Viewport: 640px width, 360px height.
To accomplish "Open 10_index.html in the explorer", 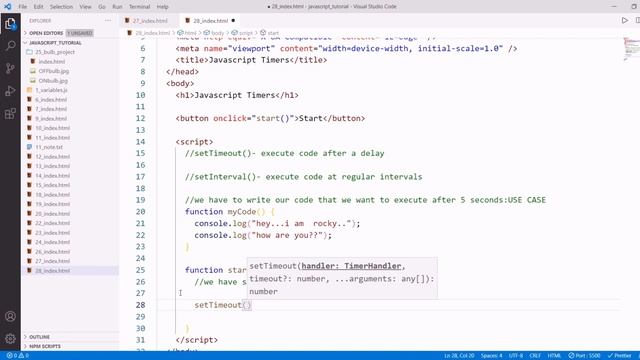I will pyautogui.click(x=52, y=128).
